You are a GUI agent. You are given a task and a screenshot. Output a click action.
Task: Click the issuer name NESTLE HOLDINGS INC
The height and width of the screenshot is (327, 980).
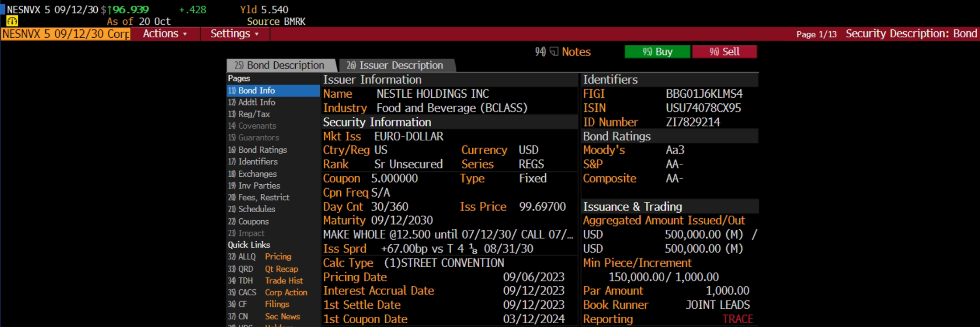(433, 94)
